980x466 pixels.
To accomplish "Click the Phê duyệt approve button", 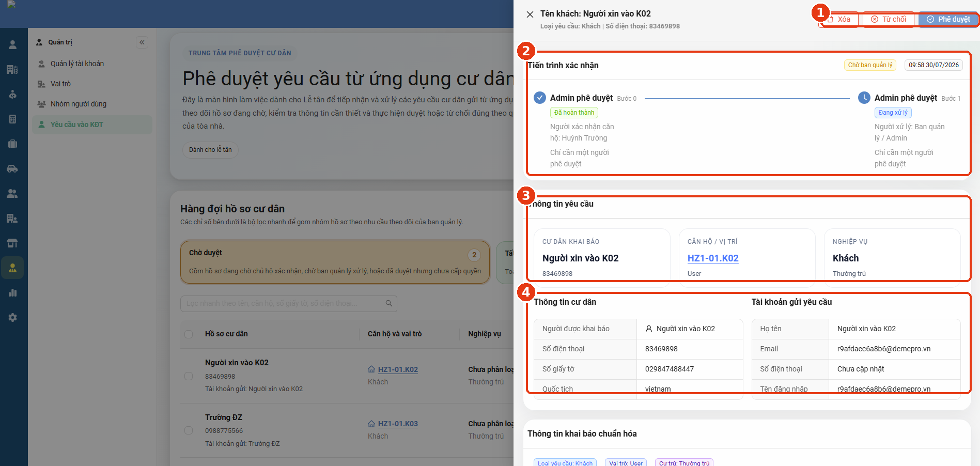I will pyautogui.click(x=948, y=19).
